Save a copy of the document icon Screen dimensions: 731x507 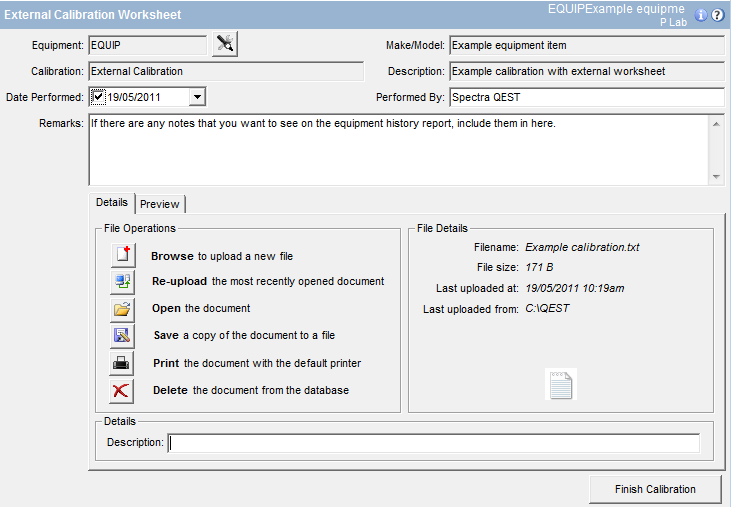tap(122, 336)
